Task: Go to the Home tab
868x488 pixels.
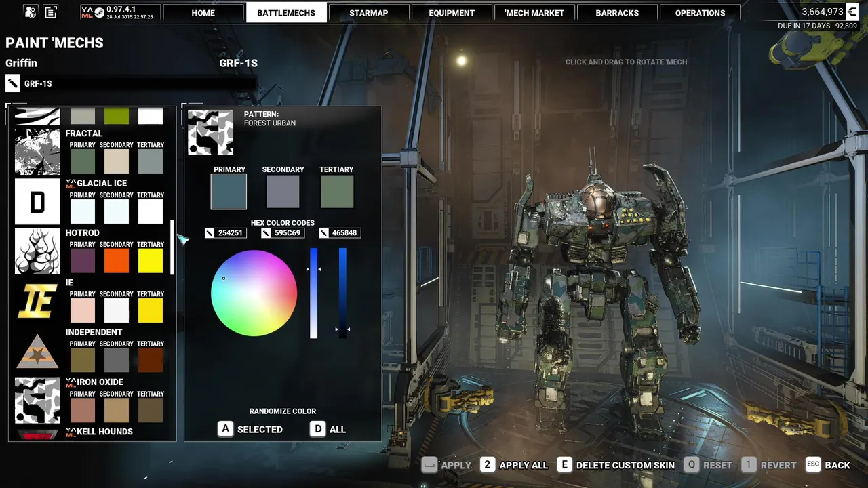Action: coord(203,13)
